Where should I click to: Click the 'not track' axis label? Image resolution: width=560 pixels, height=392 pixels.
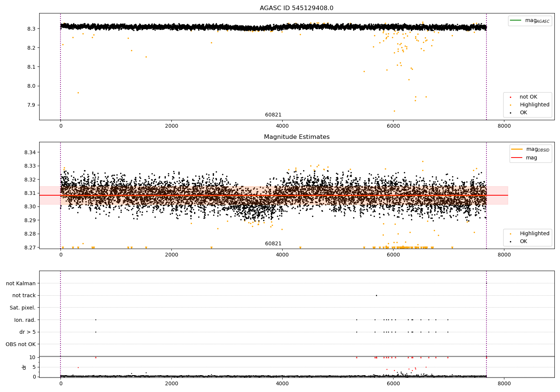(x=24, y=295)
